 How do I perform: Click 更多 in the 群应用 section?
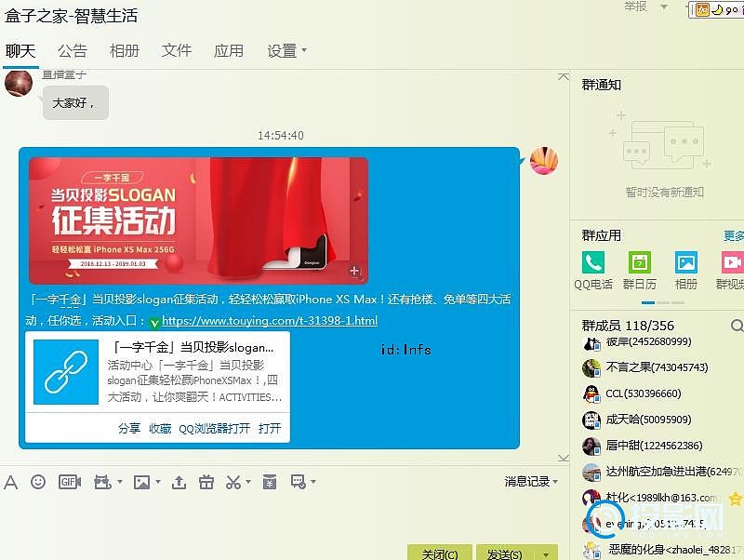point(734,236)
